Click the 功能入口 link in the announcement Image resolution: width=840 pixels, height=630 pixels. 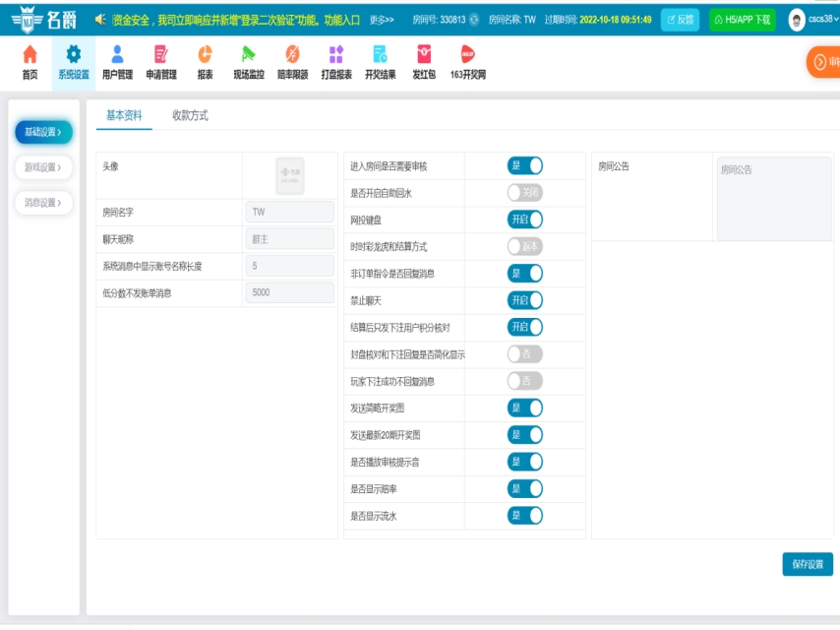[341, 20]
